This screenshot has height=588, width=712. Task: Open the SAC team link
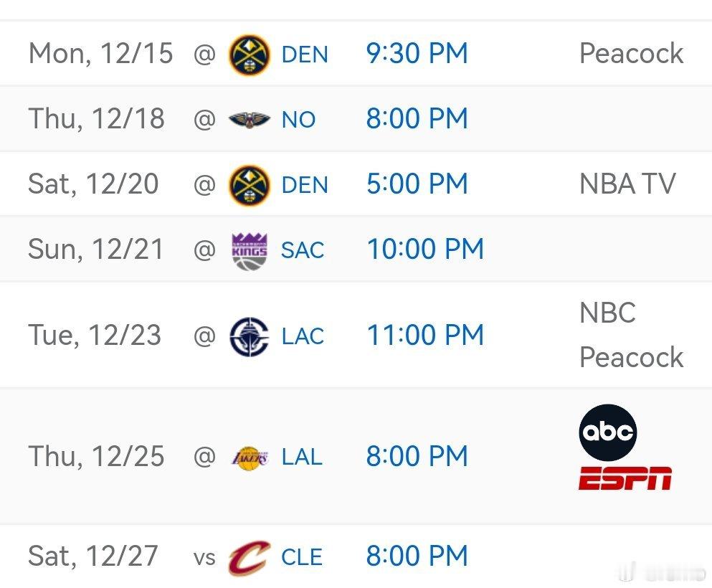pos(303,250)
